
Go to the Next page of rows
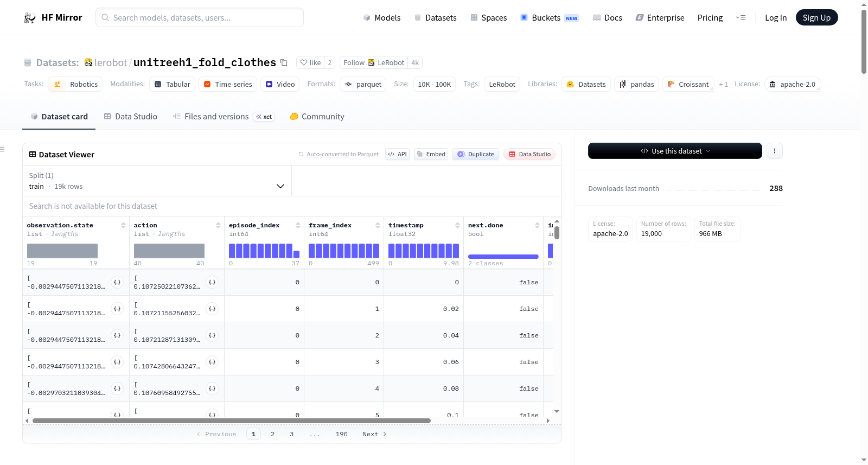(374, 434)
